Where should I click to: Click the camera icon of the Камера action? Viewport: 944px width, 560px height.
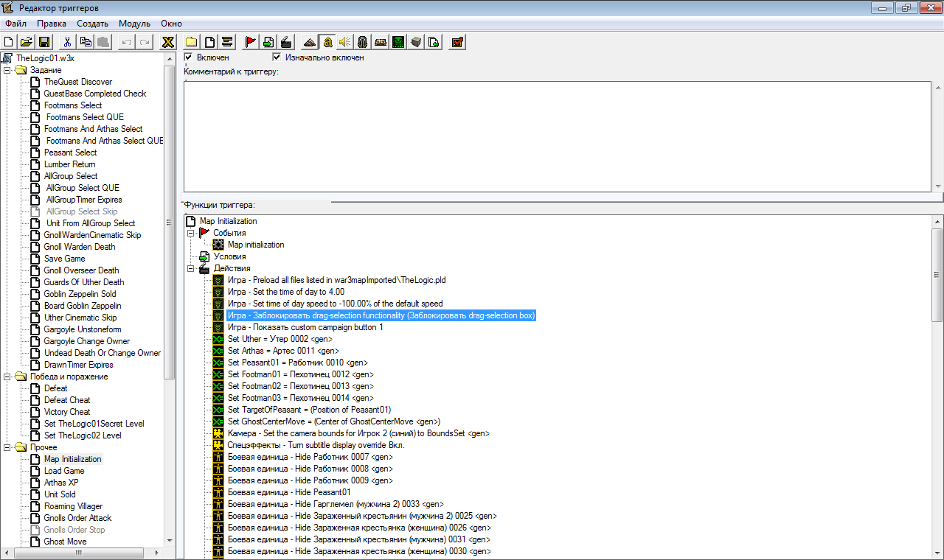[x=218, y=433]
